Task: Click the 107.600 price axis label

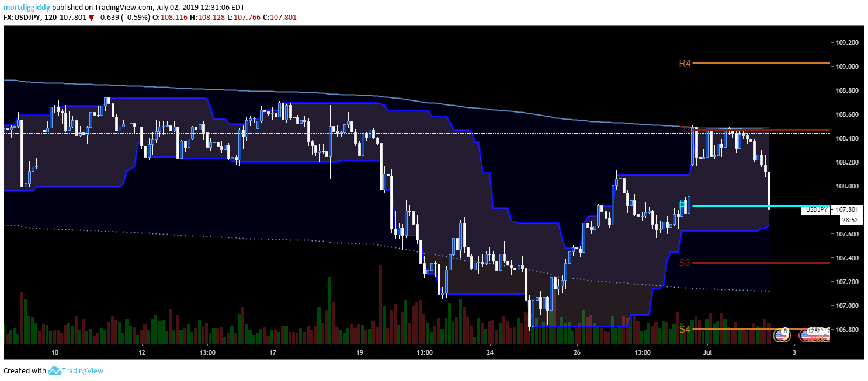Action: [846, 234]
